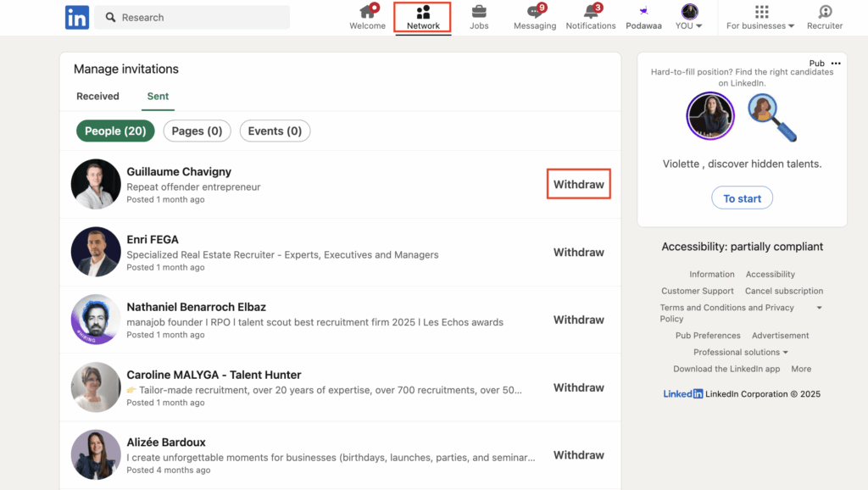Open the Alizée Bardoux name link

click(166, 443)
